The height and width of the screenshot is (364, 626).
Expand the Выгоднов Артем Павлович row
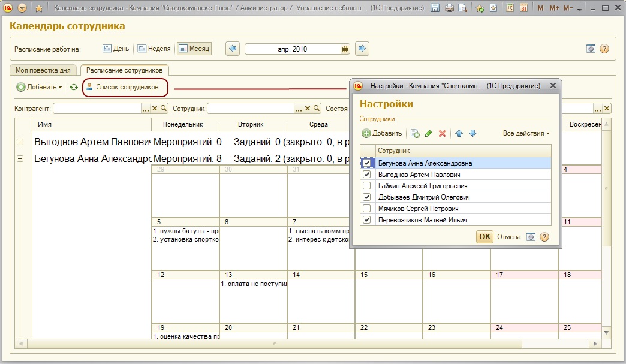(20, 142)
